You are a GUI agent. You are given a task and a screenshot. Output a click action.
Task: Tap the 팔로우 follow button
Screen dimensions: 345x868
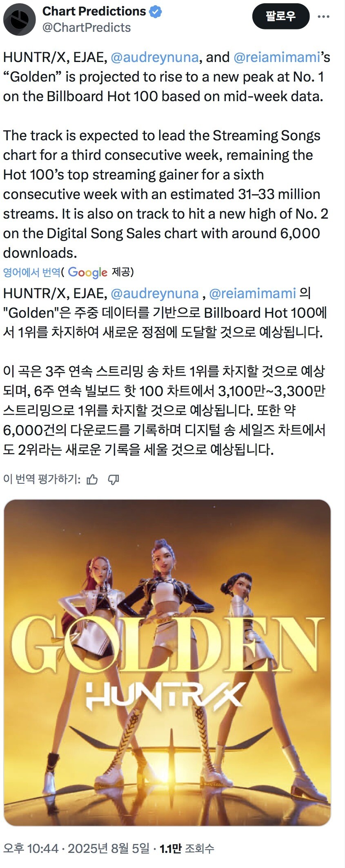[x=280, y=16]
